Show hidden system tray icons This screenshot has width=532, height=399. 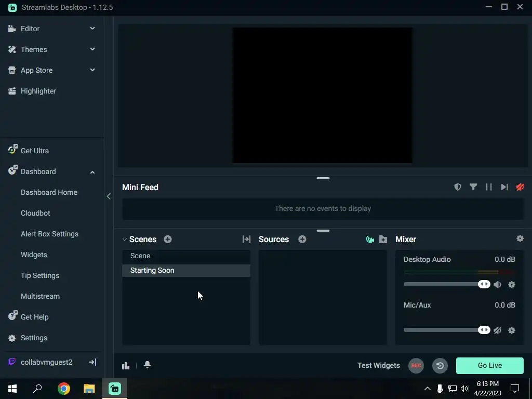(428, 389)
